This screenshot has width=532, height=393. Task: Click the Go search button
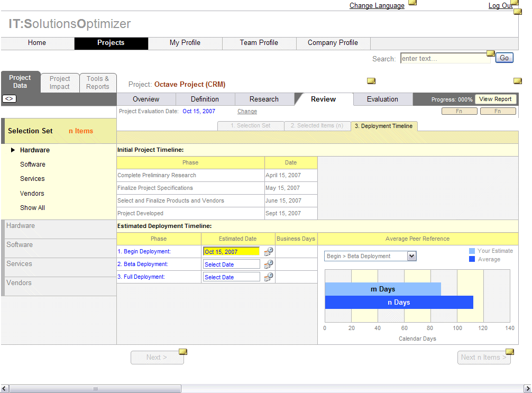(x=504, y=58)
